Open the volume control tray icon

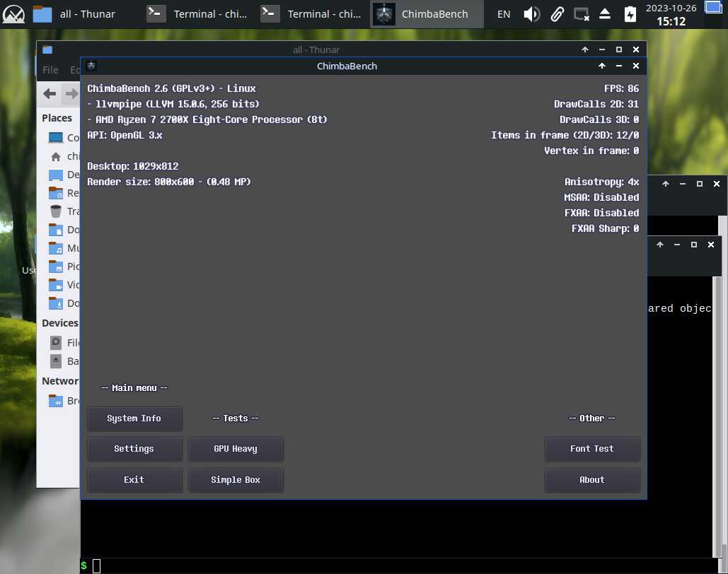coord(531,14)
